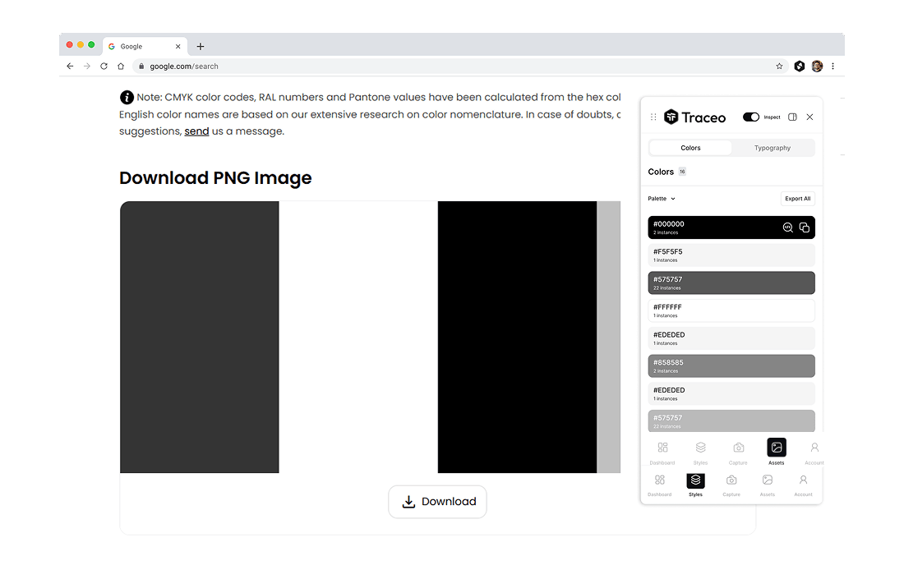Toggle the Inspect switch in Traceo
This screenshot has height=588, width=904.
point(750,117)
